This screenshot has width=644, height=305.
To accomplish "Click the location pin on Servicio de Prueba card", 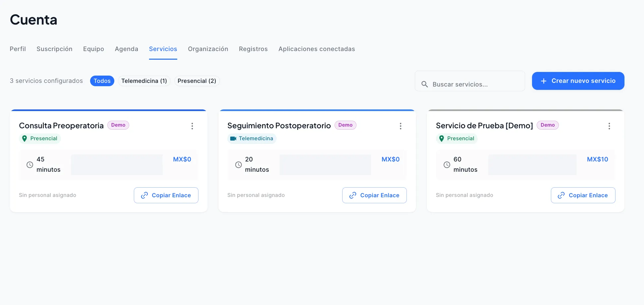I will tap(441, 138).
